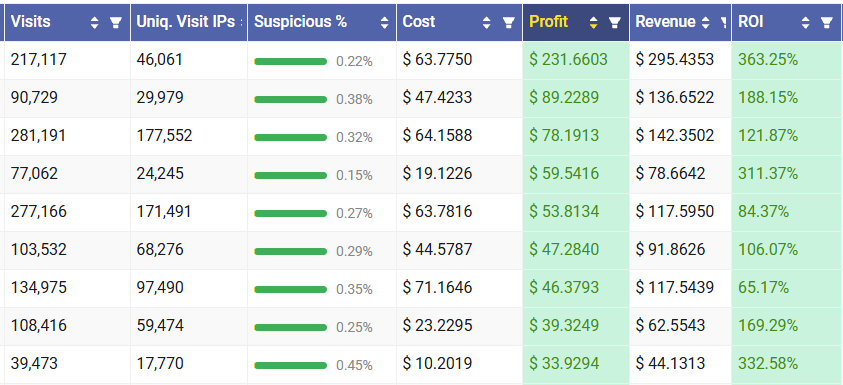Click the 0.38% suspicious progress bar
The width and height of the screenshot is (843, 385).
coord(290,99)
